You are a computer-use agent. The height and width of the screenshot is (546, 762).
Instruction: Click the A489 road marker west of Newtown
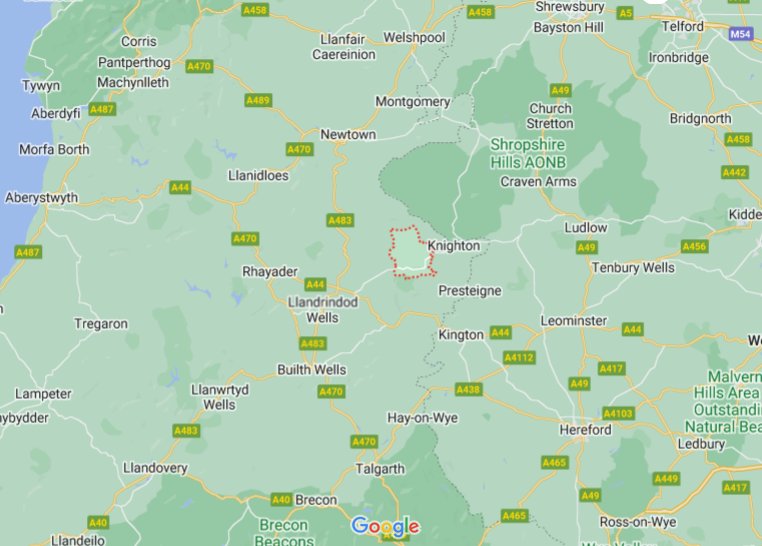[x=258, y=101]
